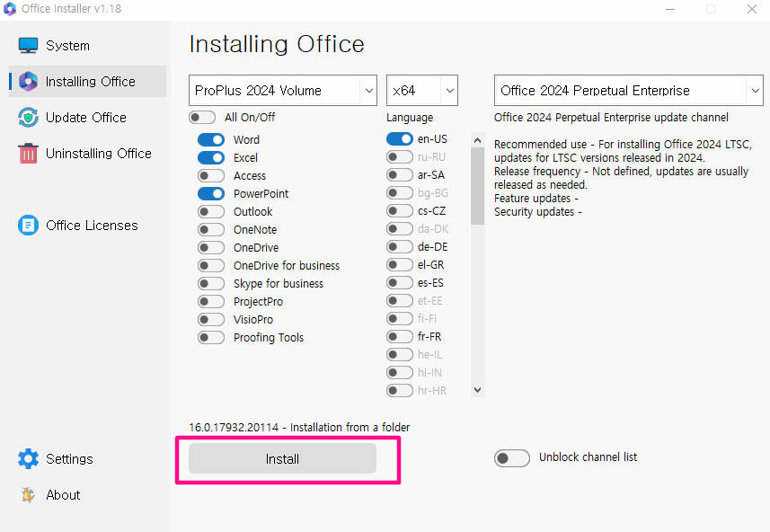The width and height of the screenshot is (770, 532).
Task: Enable the ProjectPro toggle
Action: click(x=211, y=302)
